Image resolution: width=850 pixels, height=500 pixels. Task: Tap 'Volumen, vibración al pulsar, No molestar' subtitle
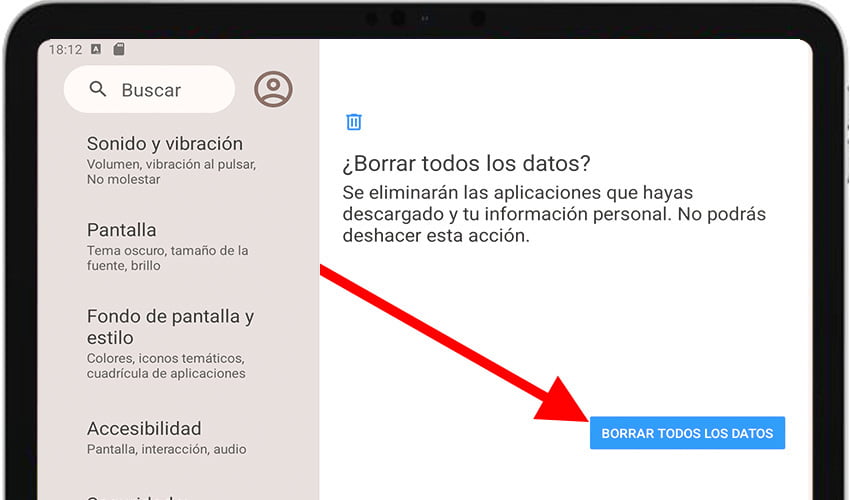tap(171, 172)
